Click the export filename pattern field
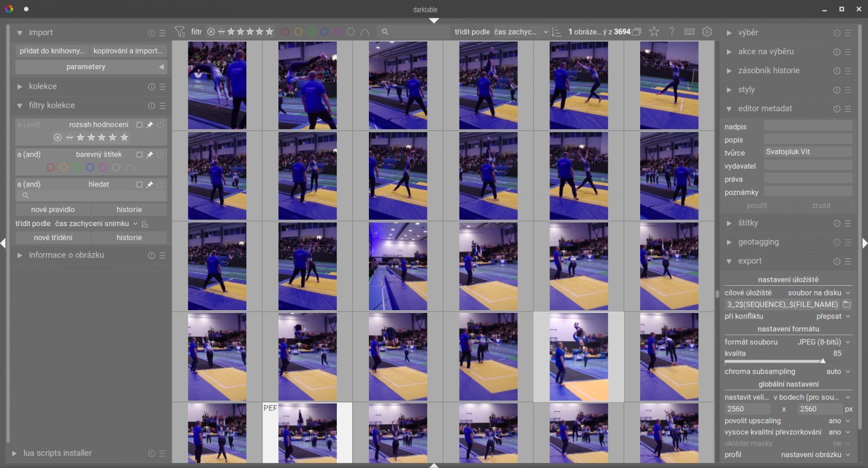Viewport: 868px width, 468px height. 782,305
